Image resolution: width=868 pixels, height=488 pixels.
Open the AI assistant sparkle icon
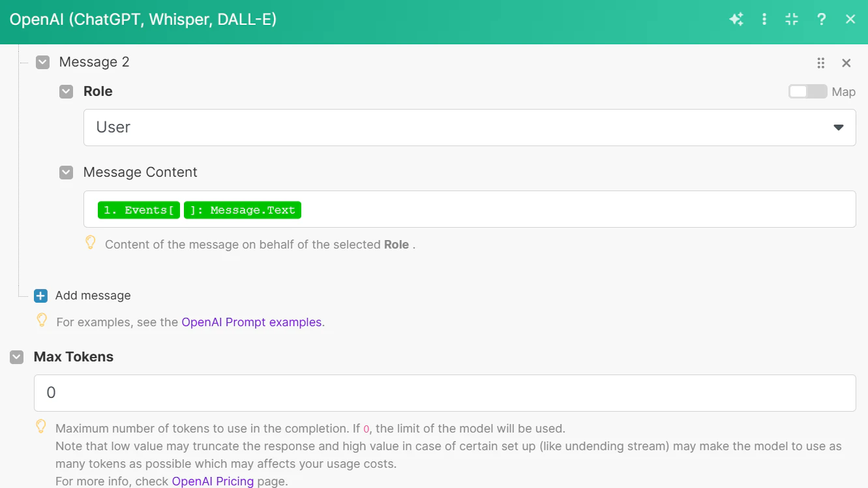[736, 20]
